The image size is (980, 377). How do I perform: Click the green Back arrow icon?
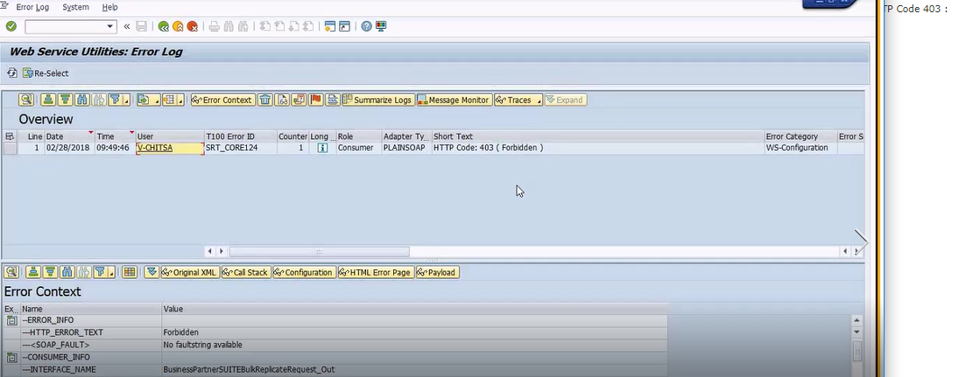[163, 26]
